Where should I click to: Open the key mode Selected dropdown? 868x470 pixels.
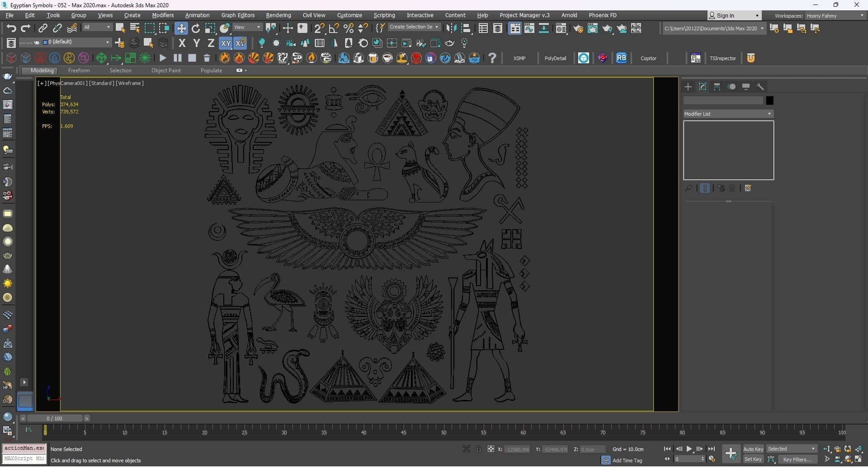coord(791,449)
